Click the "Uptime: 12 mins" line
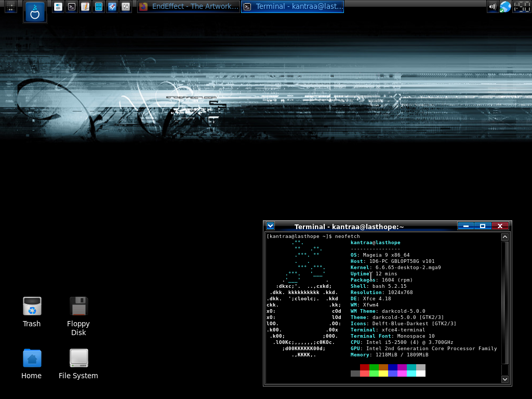 374,274
